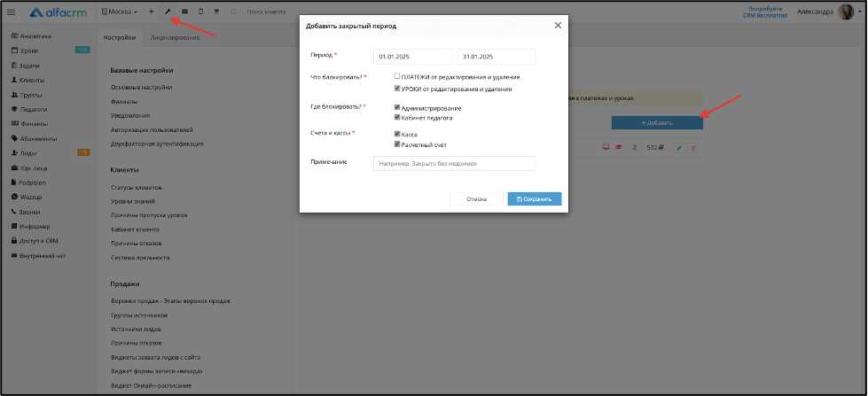Open Звонки in the sidebar
This screenshot has height=396, width=868.
[30, 212]
